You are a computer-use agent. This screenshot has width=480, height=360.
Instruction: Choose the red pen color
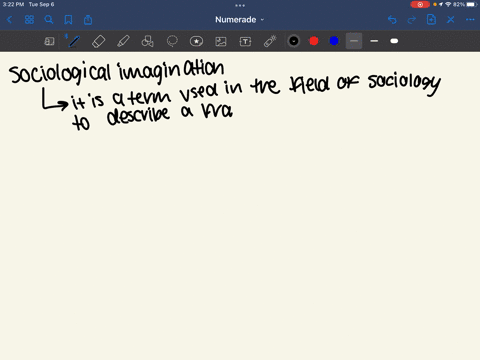pos(314,41)
